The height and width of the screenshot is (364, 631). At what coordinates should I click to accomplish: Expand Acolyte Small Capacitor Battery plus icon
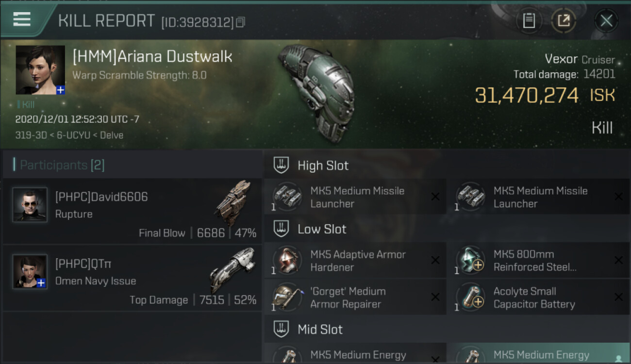[478, 302]
